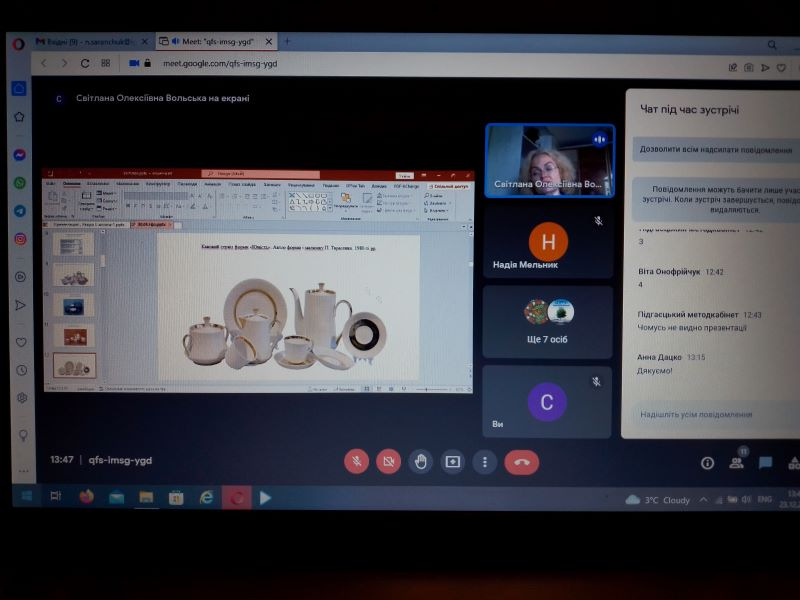Open the Settings gear in the sidebar
Viewport: 800px width, 600px height.
21,397
